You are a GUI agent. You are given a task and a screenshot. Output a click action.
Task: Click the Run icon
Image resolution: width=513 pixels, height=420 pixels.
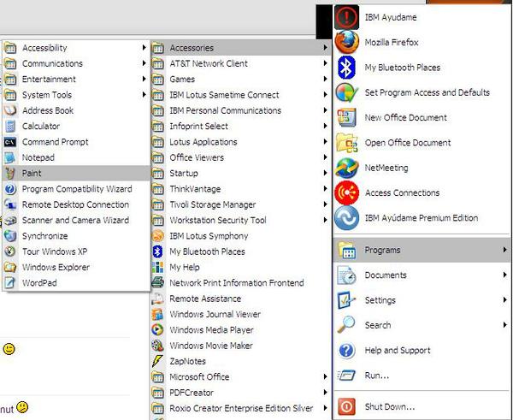point(346,376)
